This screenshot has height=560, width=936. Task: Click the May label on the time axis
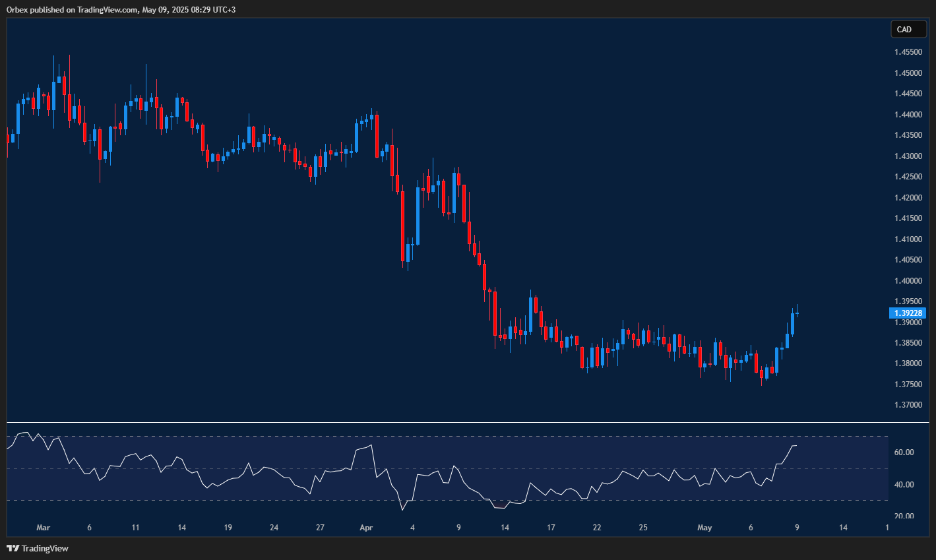[x=704, y=528]
